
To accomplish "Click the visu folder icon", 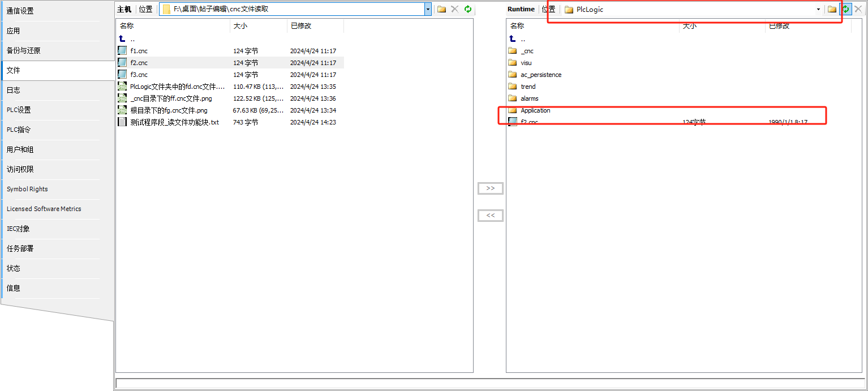I will [x=513, y=63].
